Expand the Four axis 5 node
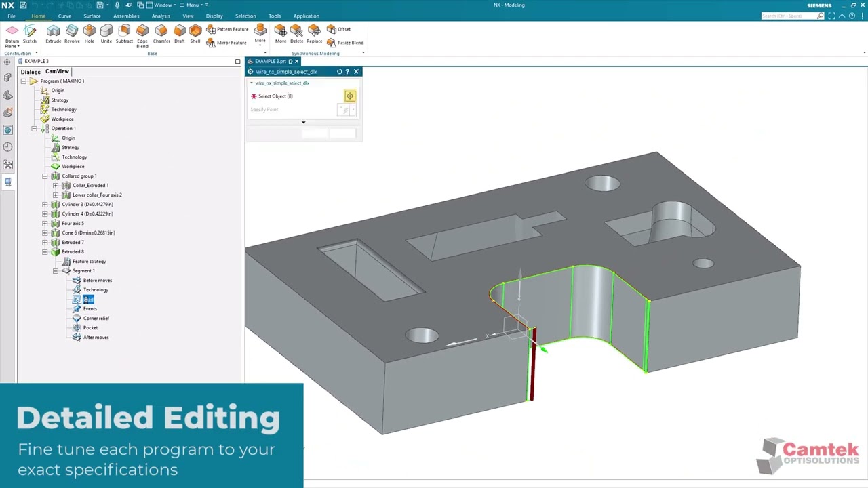Viewport: 868px width, 488px height. click(45, 224)
